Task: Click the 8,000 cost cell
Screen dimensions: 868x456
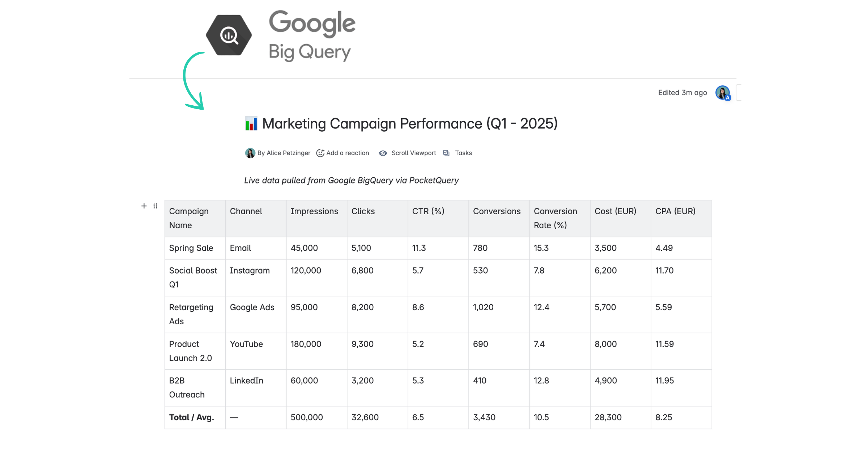Action: [x=621, y=351]
